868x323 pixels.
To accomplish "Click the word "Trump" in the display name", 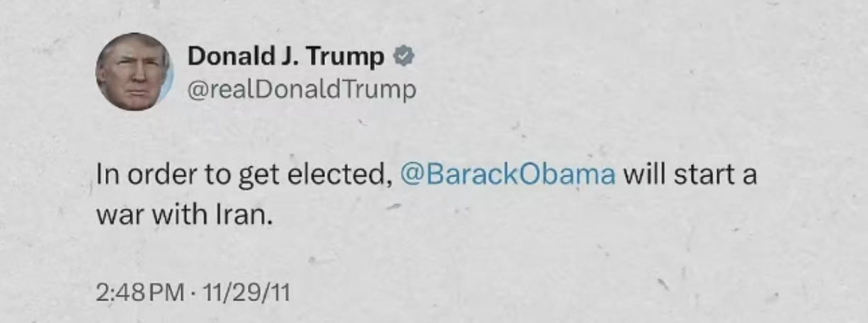I will coord(346,57).
